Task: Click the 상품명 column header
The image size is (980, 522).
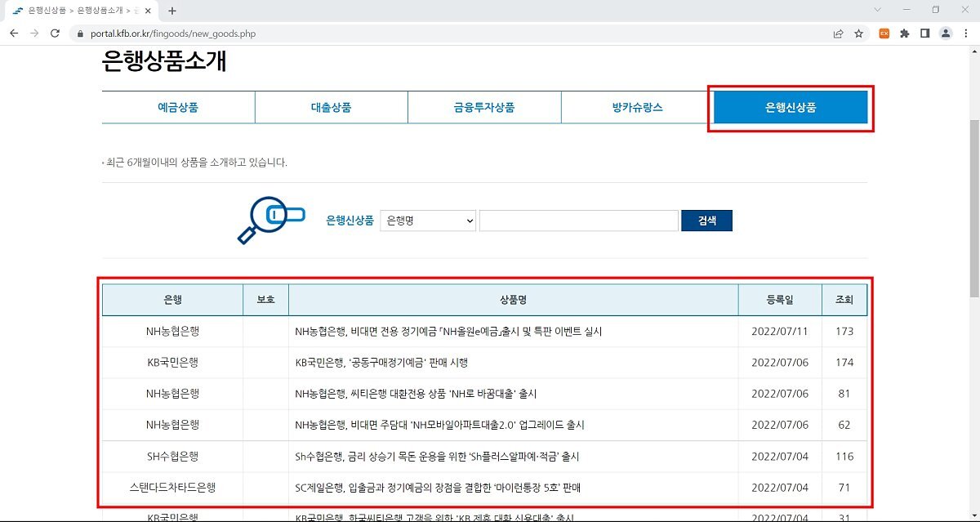Action: 514,300
